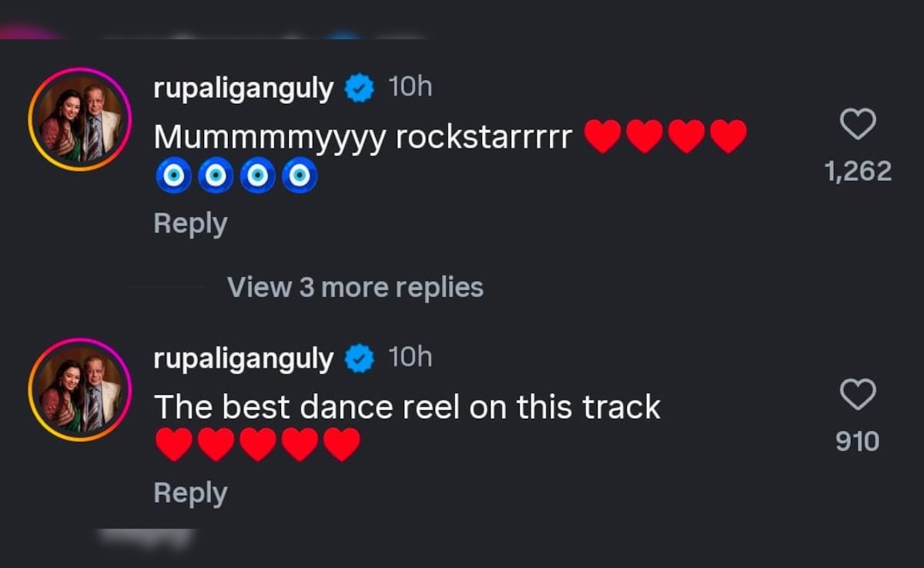Select the "Mummmmyyyy rockstarrrrr" comment text

tap(362, 137)
